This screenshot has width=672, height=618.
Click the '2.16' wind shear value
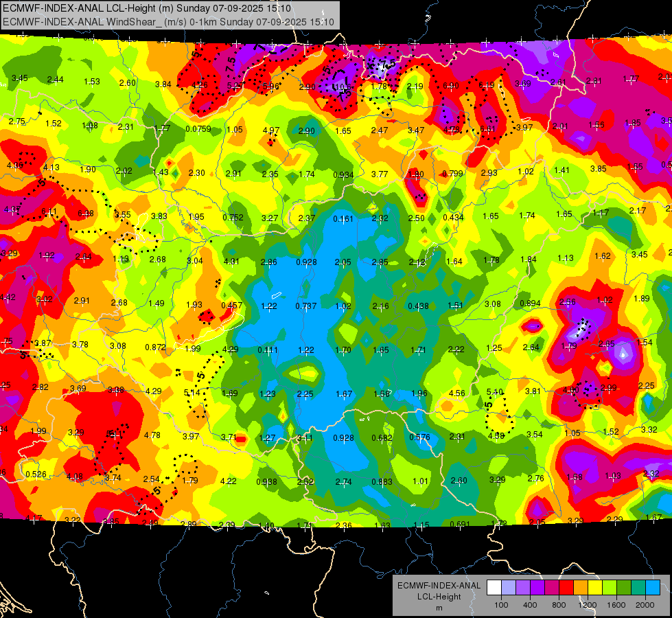click(x=380, y=306)
